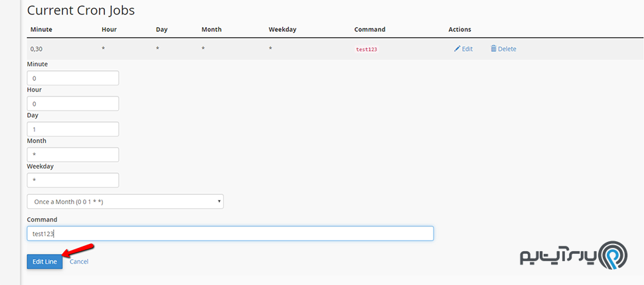Focus the Minute input field
Image resolution: width=644 pixels, height=285 pixels.
(x=72, y=78)
